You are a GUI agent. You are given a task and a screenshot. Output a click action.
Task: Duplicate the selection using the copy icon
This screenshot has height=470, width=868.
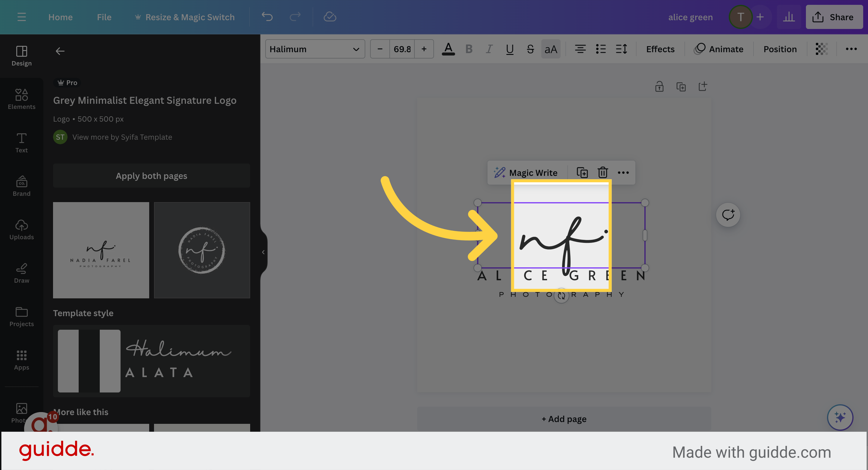[x=582, y=172]
